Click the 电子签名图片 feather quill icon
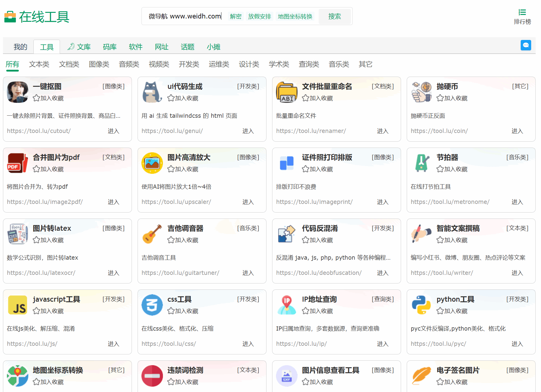Screen dimensions: 541x392 click(421, 376)
